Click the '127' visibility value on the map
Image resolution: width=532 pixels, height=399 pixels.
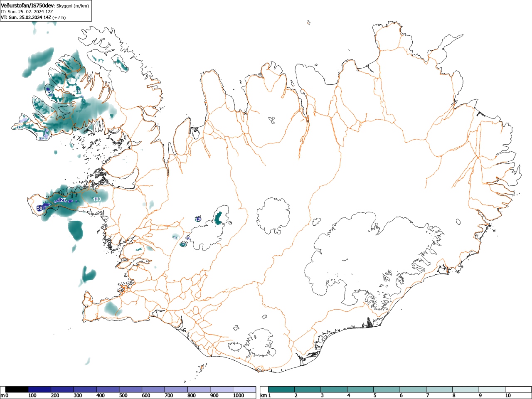62,200
